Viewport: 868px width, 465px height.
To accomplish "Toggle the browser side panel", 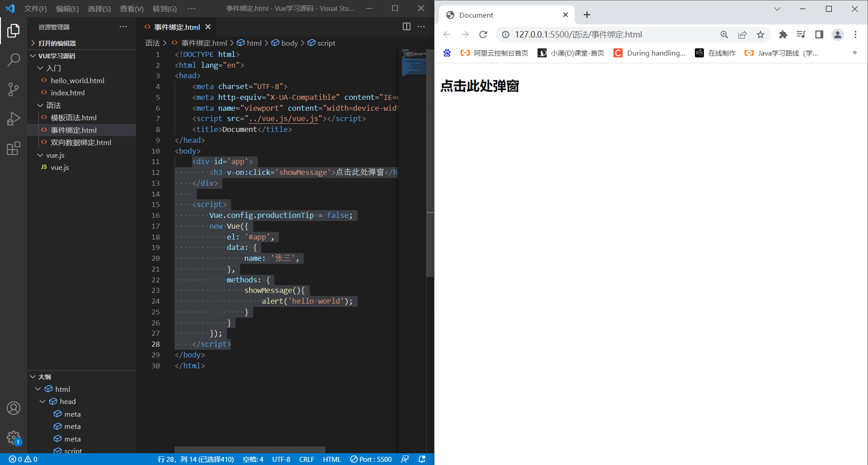I will pos(819,34).
